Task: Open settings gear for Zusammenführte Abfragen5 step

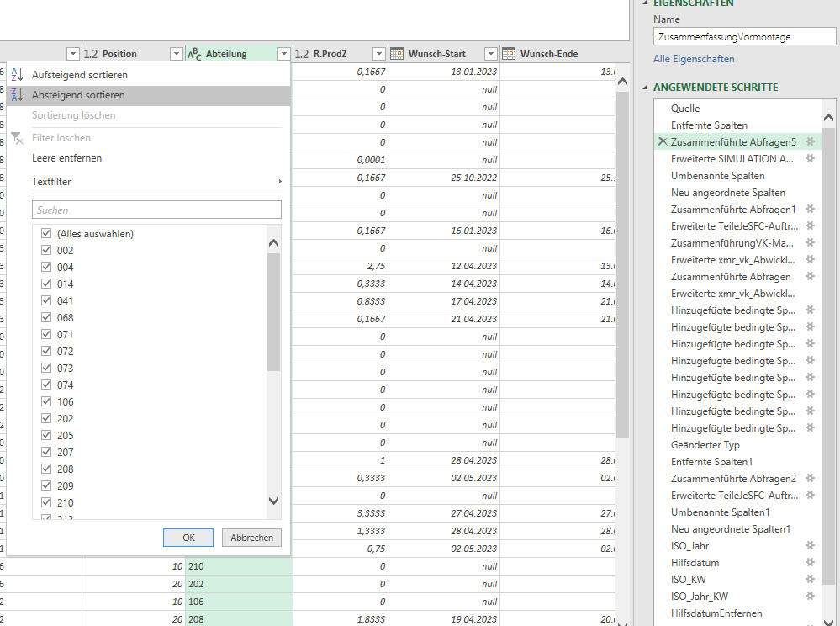Action: 810,141
